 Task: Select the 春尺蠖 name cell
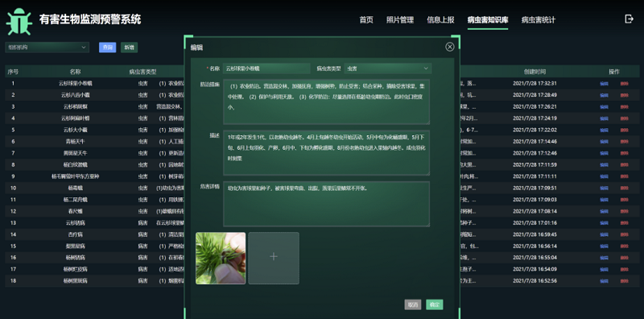click(x=75, y=211)
